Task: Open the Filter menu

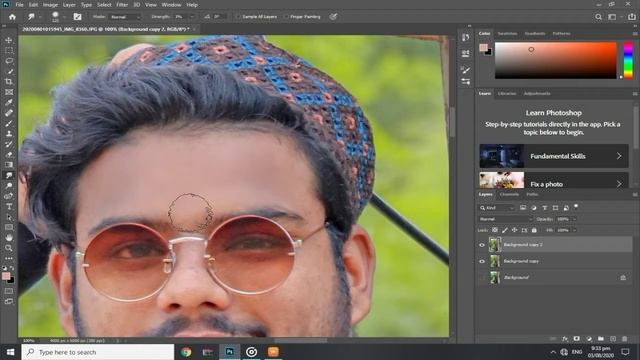Action: pyautogui.click(x=122, y=5)
